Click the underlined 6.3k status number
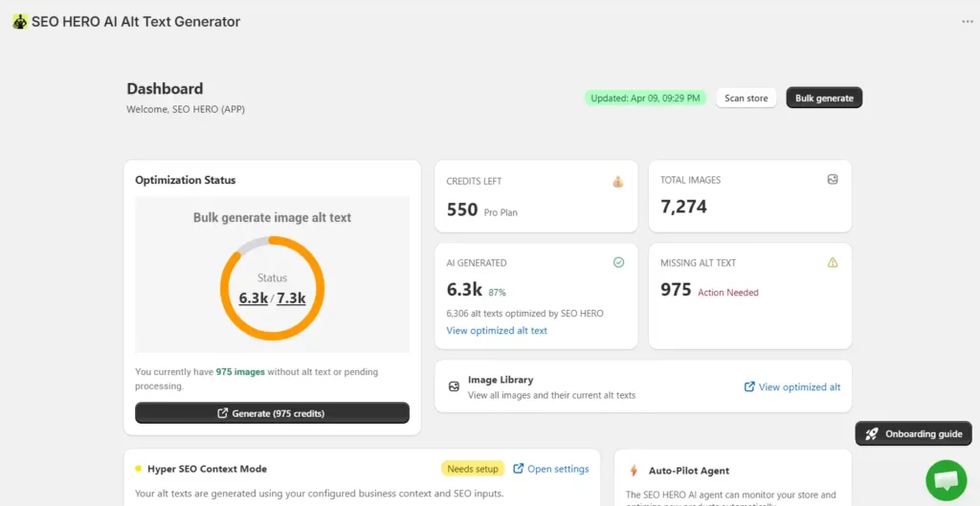 pyautogui.click(x=253, y=298)
